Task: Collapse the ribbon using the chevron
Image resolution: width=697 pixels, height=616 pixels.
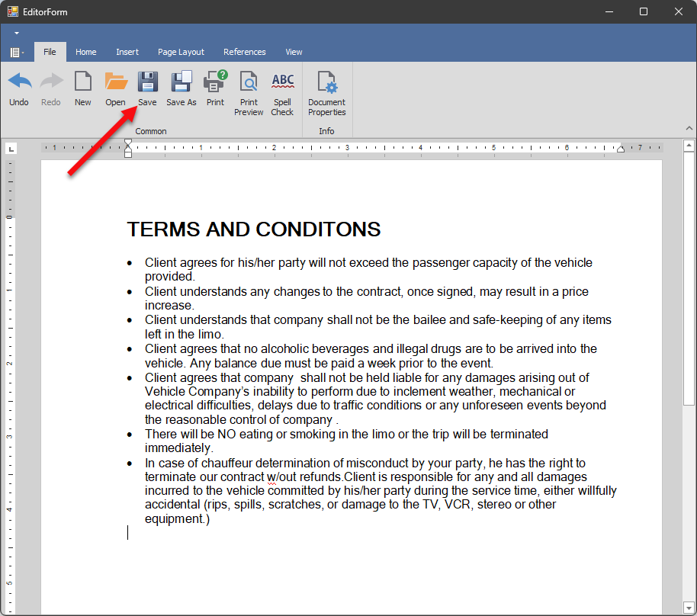Action: [x=689, y=128]
